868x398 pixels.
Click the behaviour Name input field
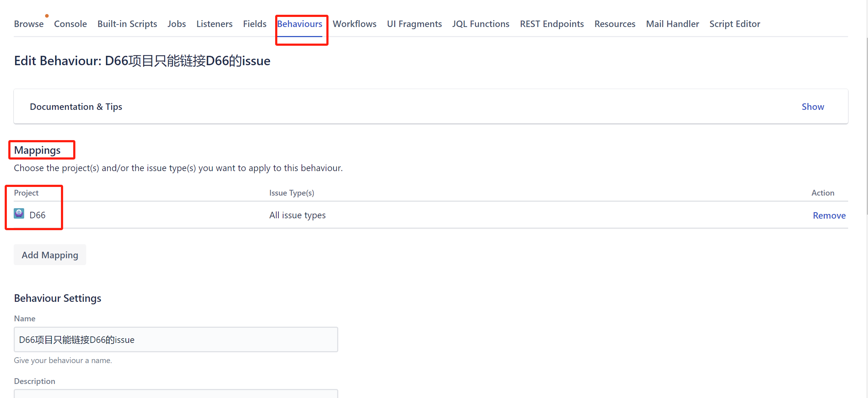(x=176, y=339)
